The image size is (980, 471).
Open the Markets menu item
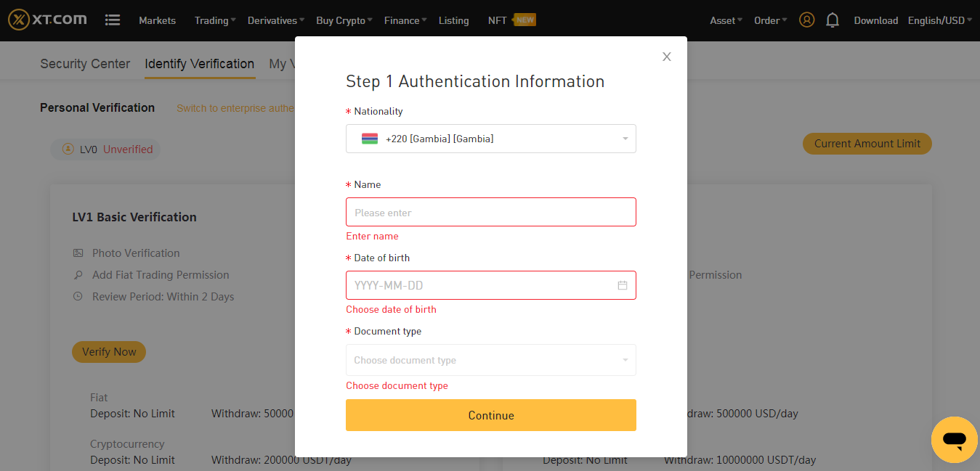pos(157,20)
